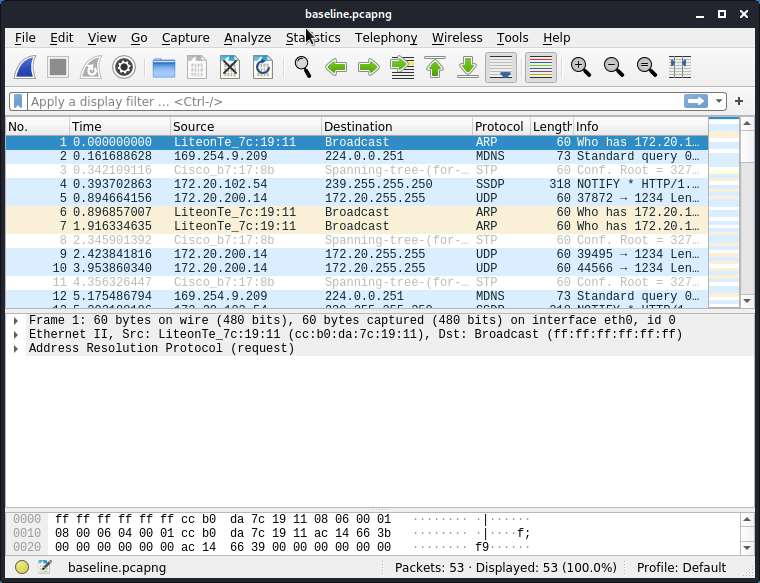Click packet list scroll down arrow
The image size is (760, 583).
coord(747,301)
